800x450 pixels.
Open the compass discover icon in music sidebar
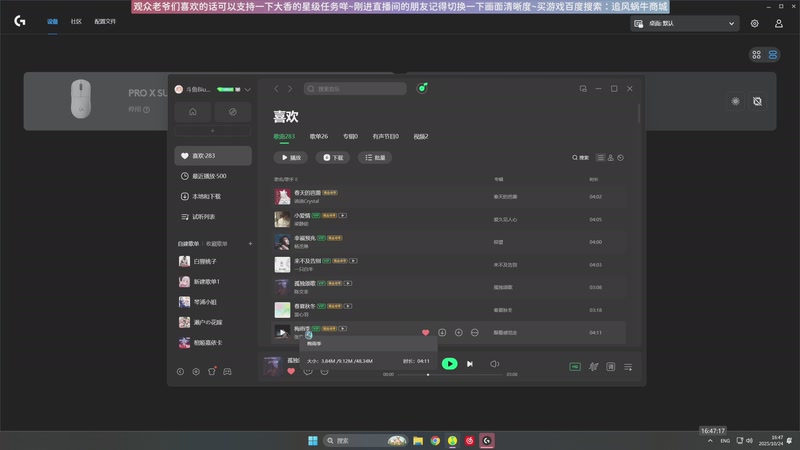[233, 112]
